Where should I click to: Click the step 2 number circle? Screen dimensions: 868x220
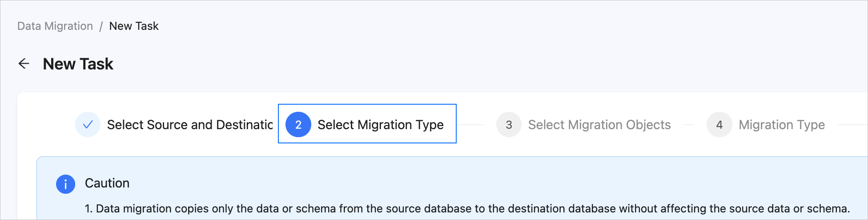click(298, 125)
